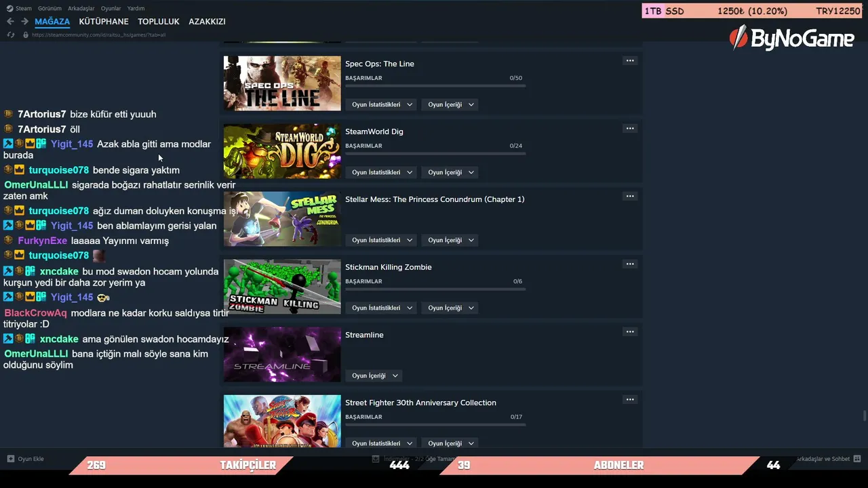Click the BAŞARIMLAR label under Spec Ops
868x488 pixels.
(x=363, y=78)
